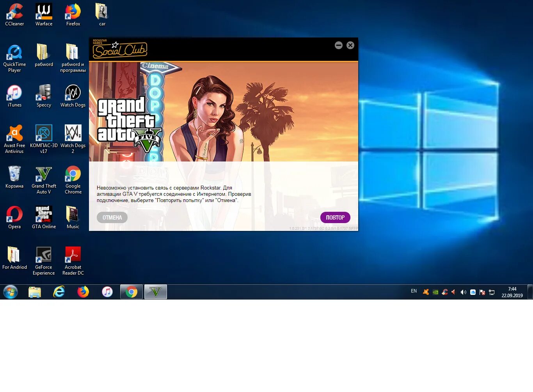The image size is (533, 392).
Task: Click the ПОВТОР retry button
Action: click(x=335, y=217)
